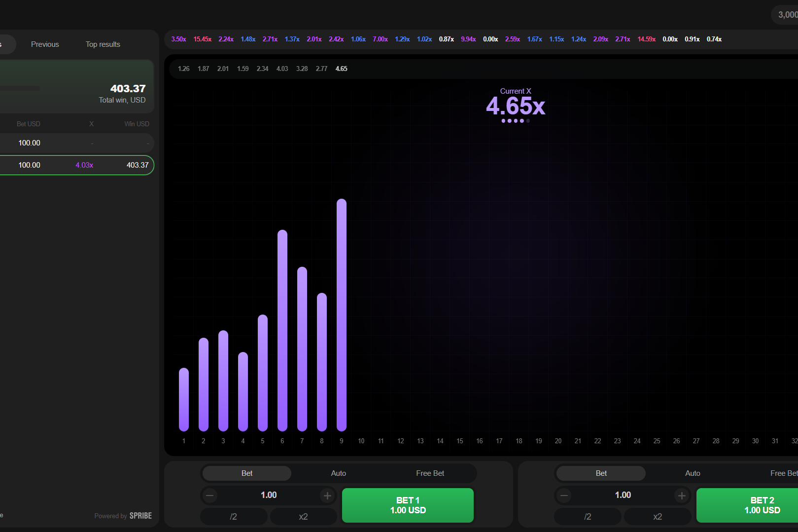Open the 15.45x round in history bar

[203, 39]
